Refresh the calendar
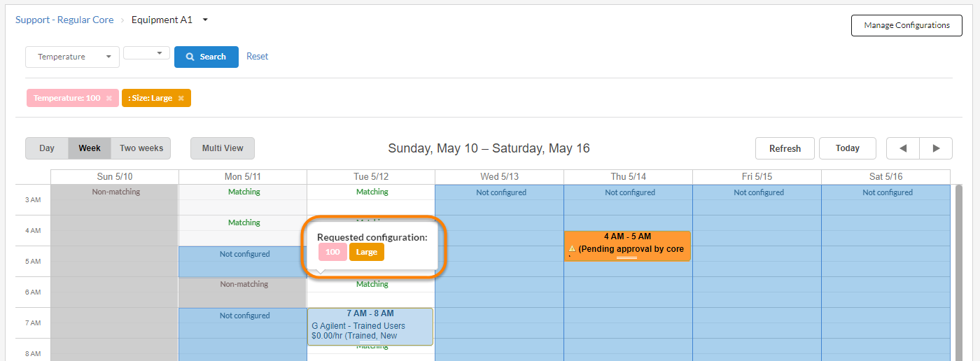This screenshot has height=361, width=980. point(785,148)
